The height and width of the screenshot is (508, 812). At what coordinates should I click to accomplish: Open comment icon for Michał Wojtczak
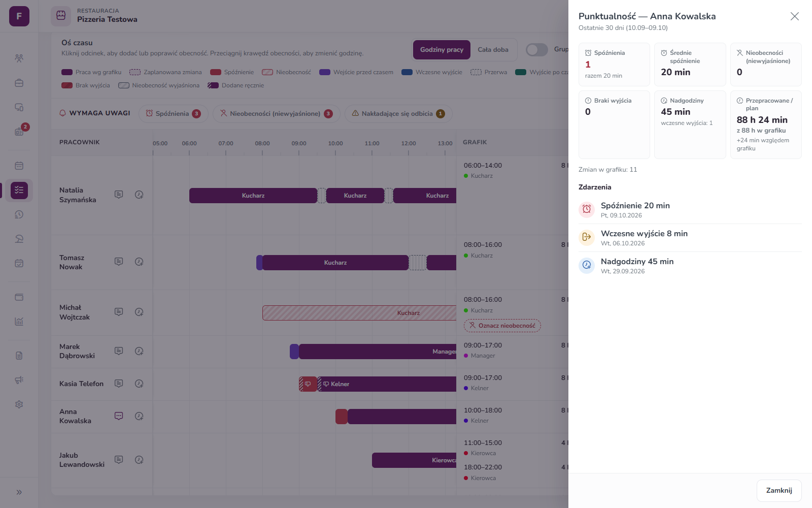click(x=119, y=312)
